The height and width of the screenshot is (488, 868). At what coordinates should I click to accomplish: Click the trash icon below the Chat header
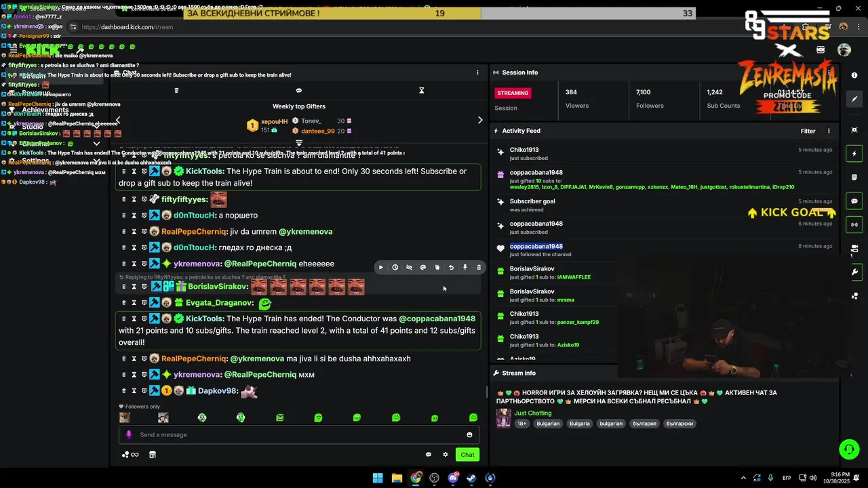(x=176, y=90)
